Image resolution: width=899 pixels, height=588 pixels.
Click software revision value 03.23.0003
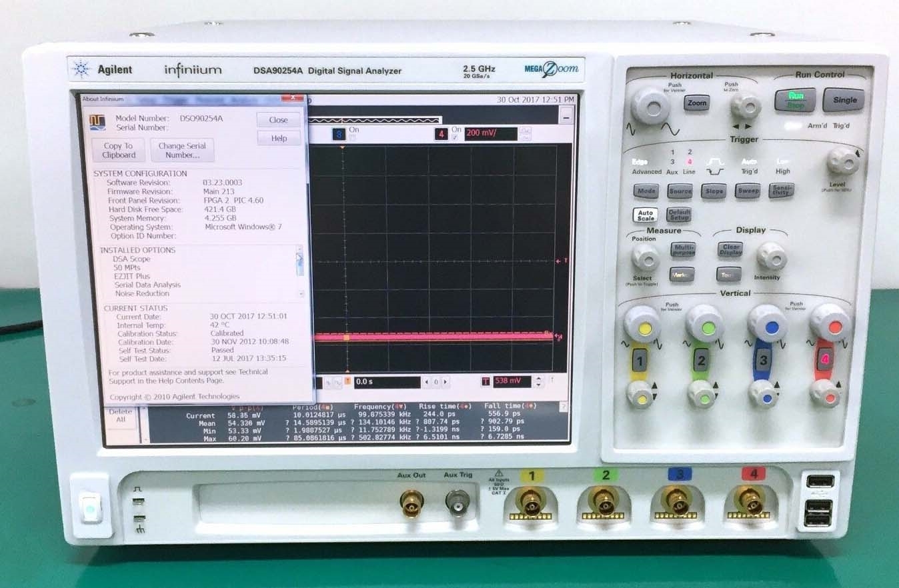point(222,183)
